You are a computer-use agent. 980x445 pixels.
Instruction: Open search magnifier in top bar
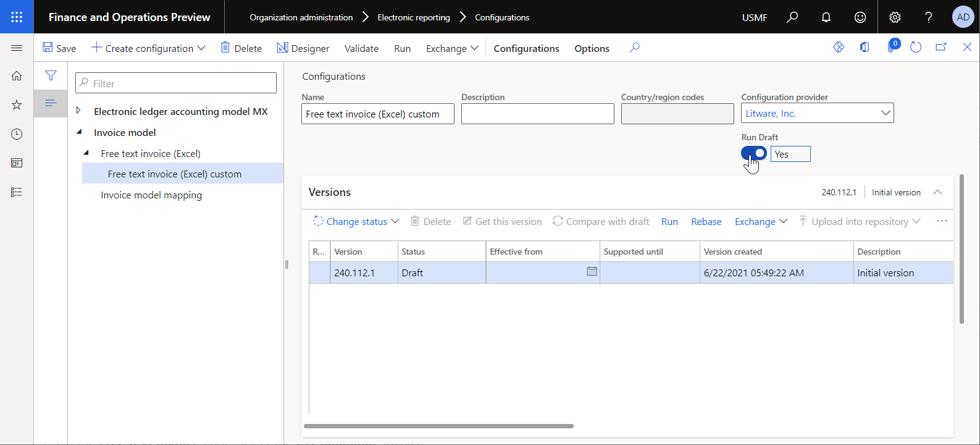(x=792, y=17)
